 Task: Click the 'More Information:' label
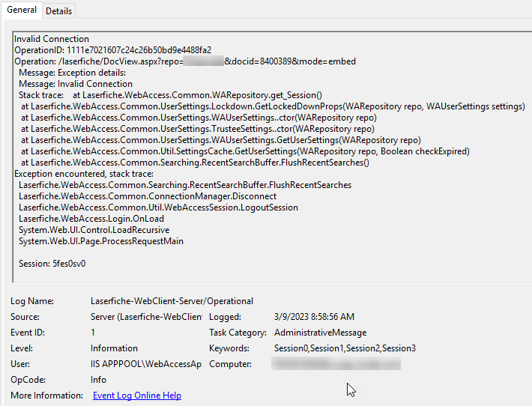(x=46, y=396)
